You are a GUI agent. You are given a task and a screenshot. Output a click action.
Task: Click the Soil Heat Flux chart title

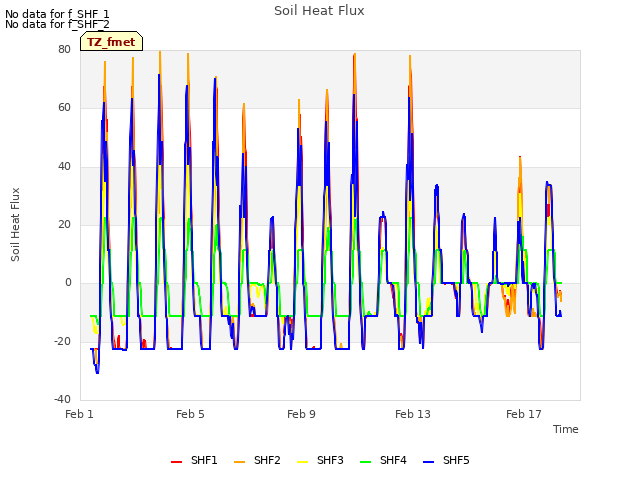click(319, 11)
